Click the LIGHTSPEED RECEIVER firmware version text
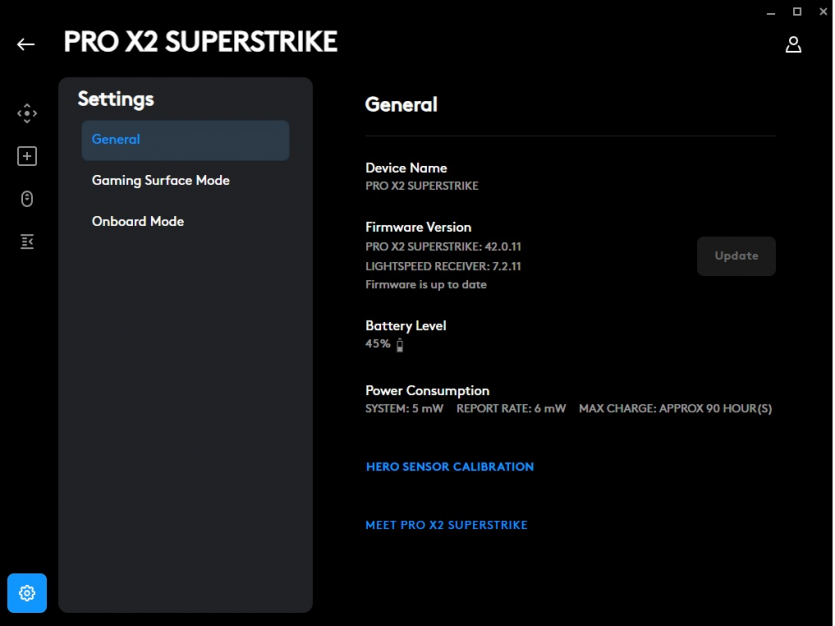 [443, 267]
